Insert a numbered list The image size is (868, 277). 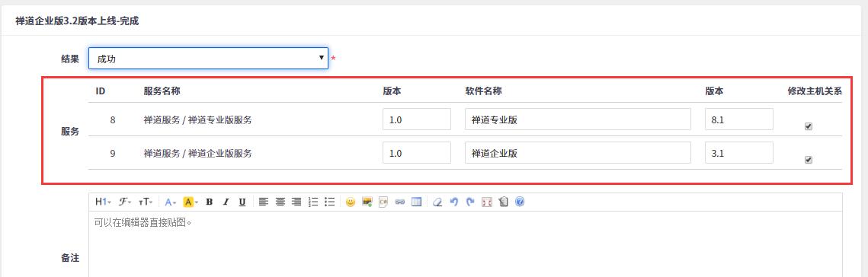pyautogui.click(x=313, y=202)
